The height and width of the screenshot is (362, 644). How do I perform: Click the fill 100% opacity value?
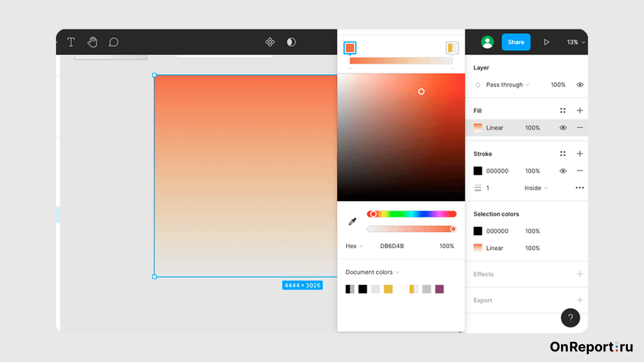tap(532, 128)
